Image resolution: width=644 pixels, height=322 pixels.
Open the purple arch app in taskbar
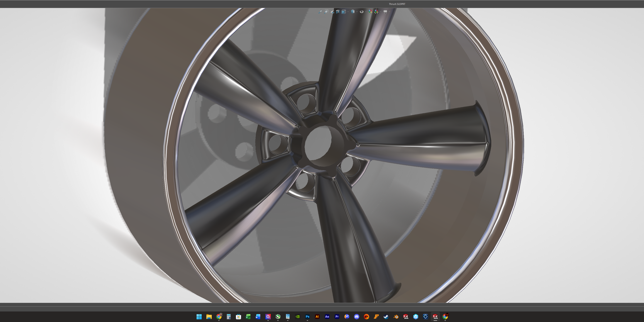point(268,317)
